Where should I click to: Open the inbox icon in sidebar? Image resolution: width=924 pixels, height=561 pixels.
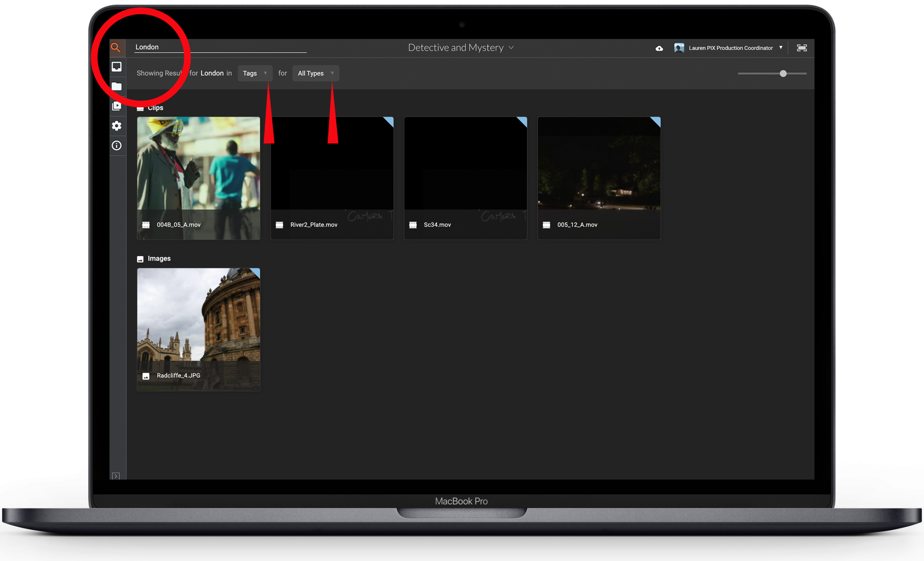117,67
